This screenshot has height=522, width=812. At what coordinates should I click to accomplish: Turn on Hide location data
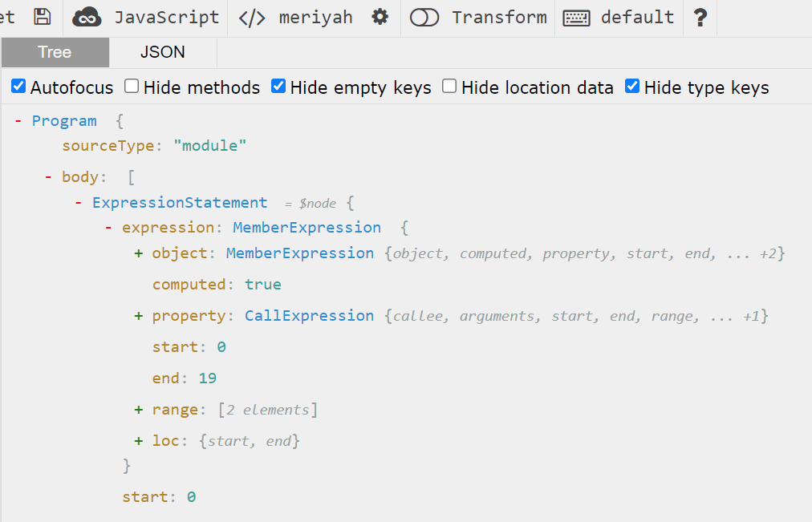449,86
